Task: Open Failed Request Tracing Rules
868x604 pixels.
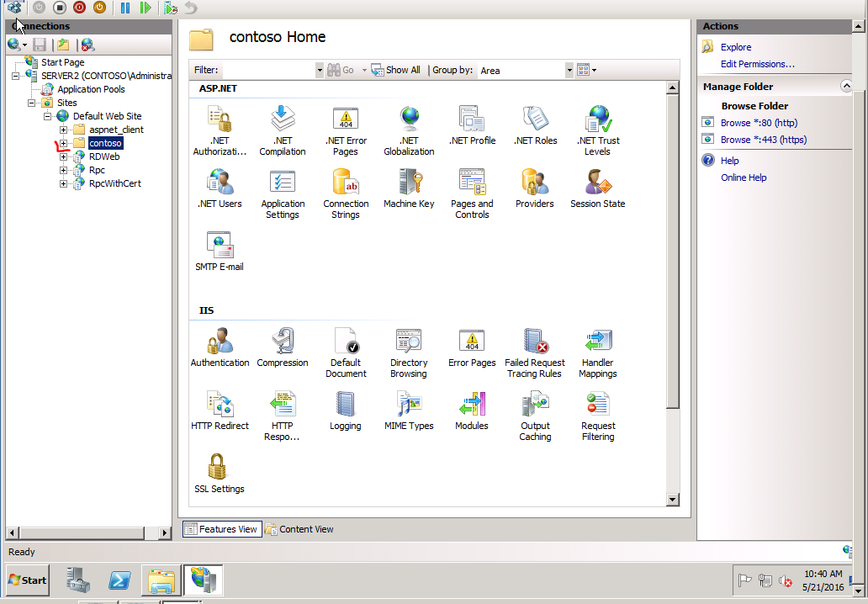Action: click(x=535, y=352)
